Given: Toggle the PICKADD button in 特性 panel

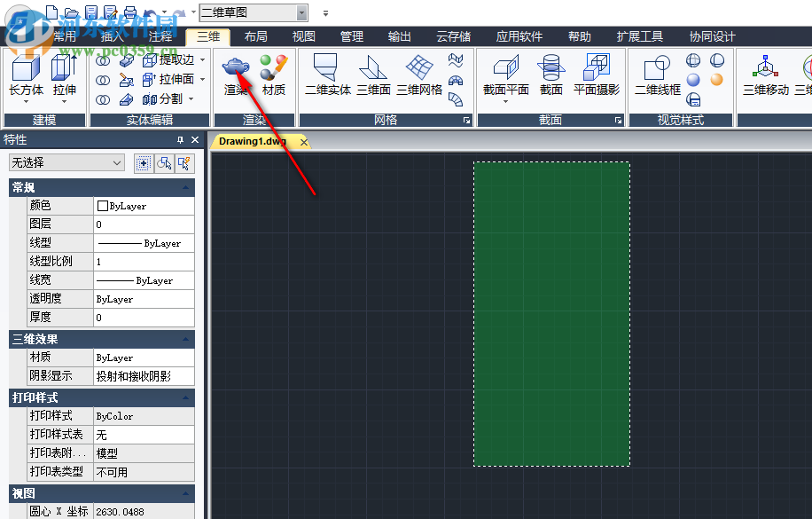Looking at the screenshot, I should click(143, 163).
